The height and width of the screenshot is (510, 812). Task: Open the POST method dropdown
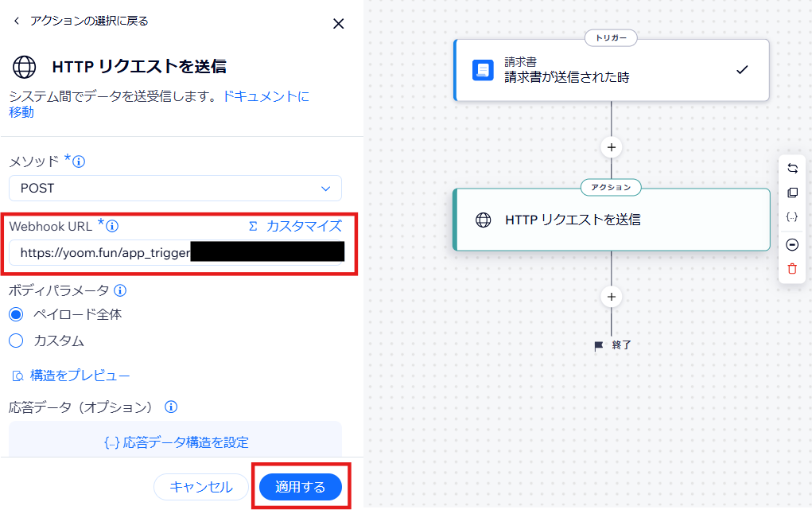pyautogui.click(x=175, y=188)
